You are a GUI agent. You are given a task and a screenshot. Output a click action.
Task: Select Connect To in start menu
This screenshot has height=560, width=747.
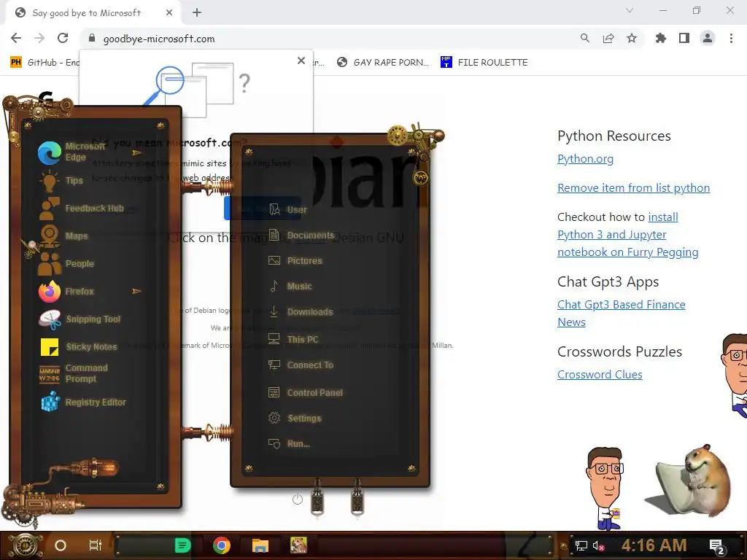(x=301, y=365)
